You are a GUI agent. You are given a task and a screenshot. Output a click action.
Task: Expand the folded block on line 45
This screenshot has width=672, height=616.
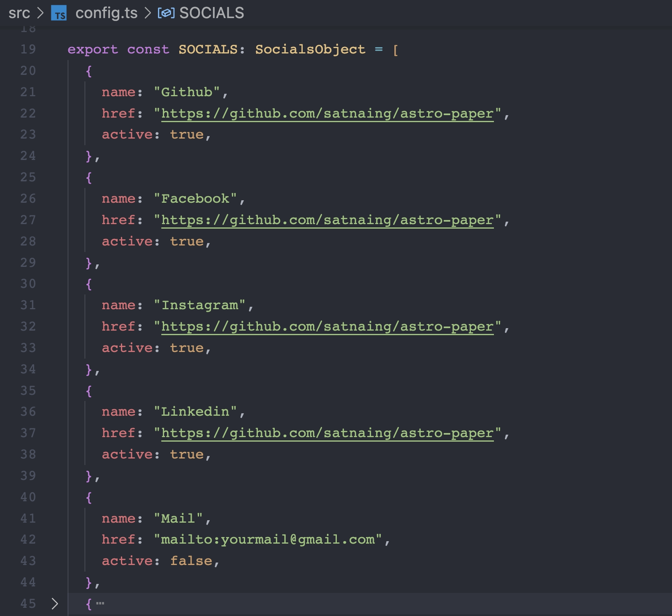click(55, 604)
